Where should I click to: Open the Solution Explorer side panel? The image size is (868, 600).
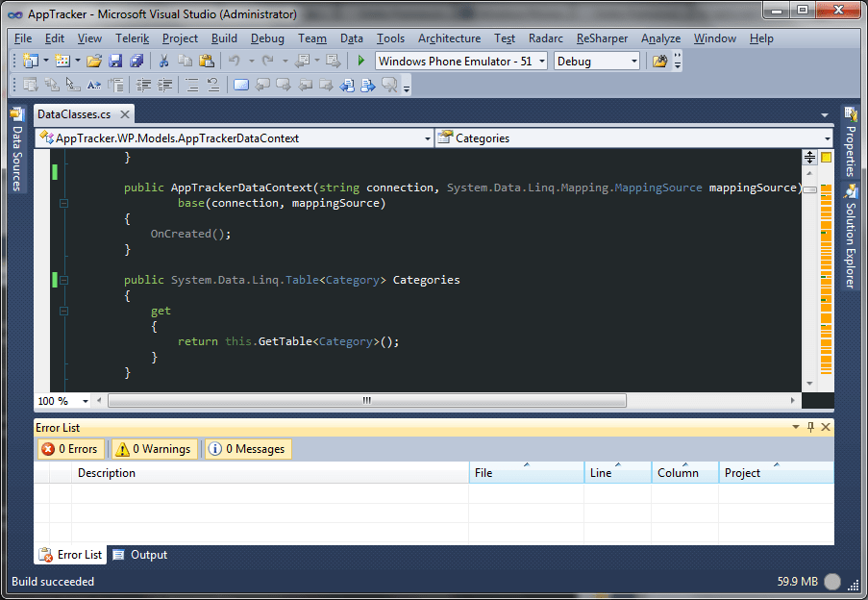pyautogui.click(x=851, y=237)
